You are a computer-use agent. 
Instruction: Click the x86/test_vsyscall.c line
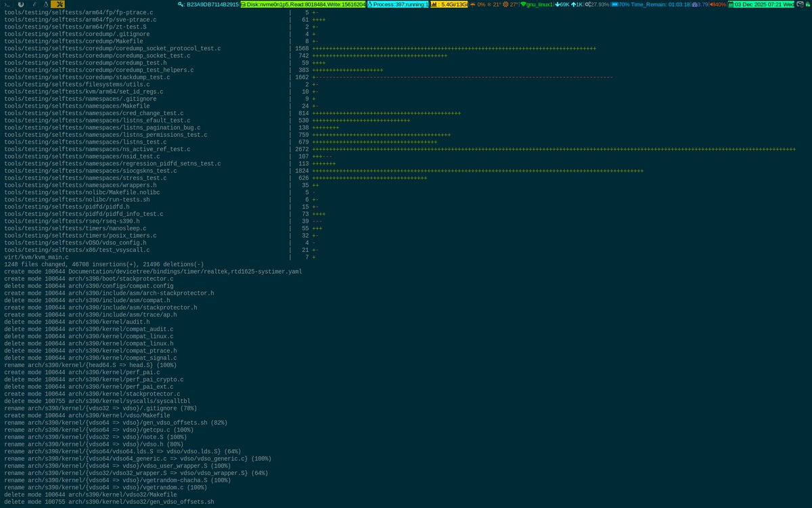pyautogui.click(x=162, y=250)
